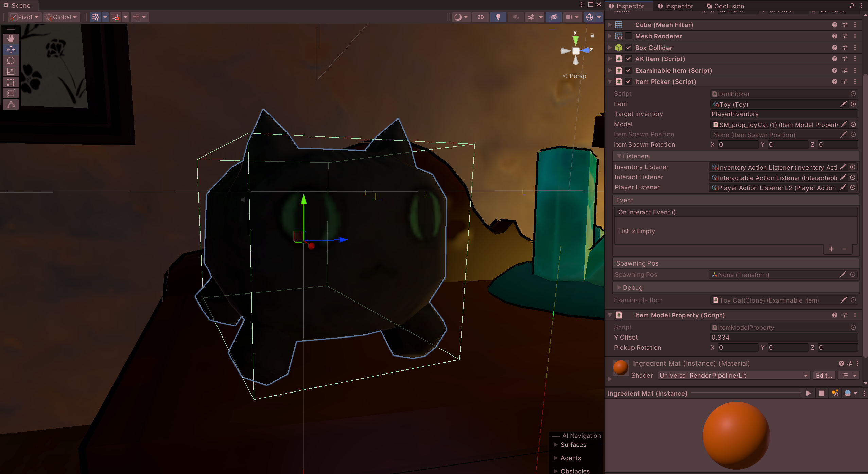
Task: Select the Hand view tool
Action: click(11, 39)
